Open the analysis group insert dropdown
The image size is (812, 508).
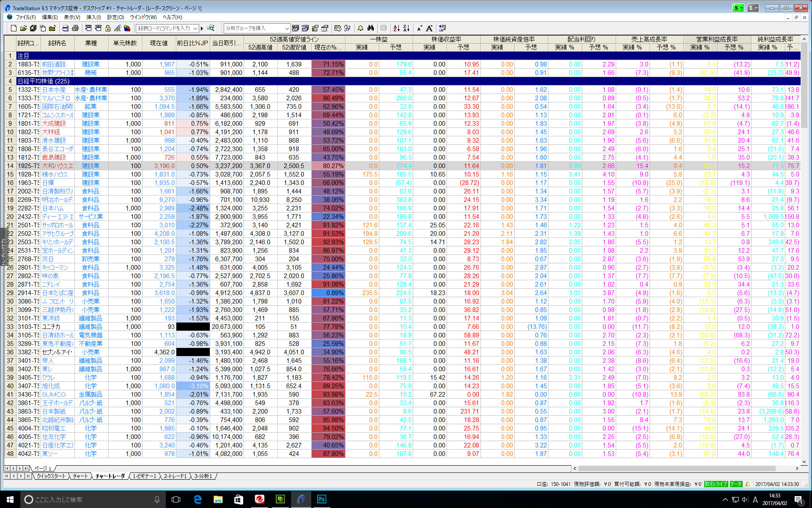[287, 28]
